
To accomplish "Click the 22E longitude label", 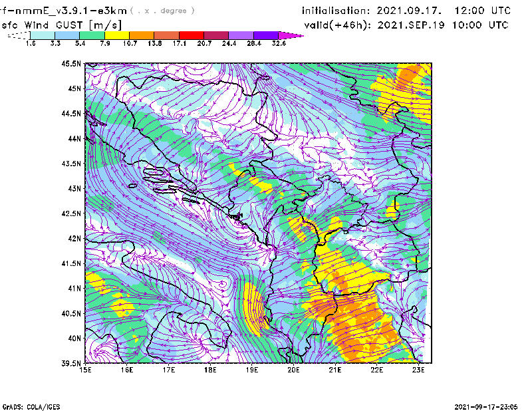I will 376,370.
